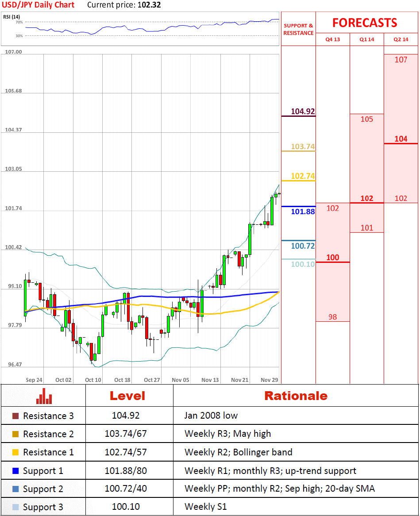Click the bold 100 Q4 13 forecast value

pyautogui.click(x=332, y=258)
